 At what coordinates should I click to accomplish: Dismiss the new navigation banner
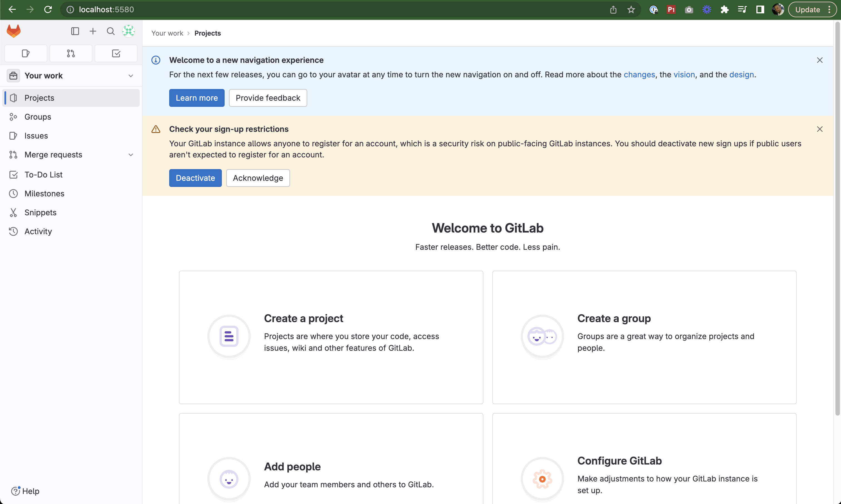pos(820,60)
